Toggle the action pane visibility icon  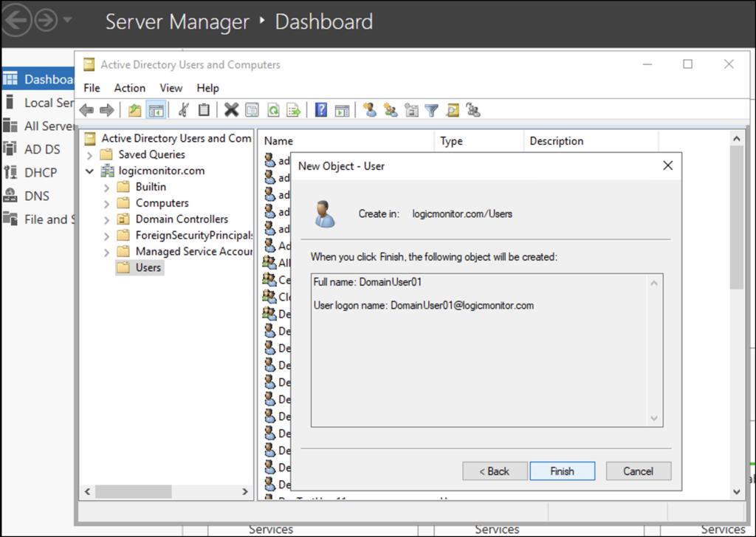click(341, 109)
